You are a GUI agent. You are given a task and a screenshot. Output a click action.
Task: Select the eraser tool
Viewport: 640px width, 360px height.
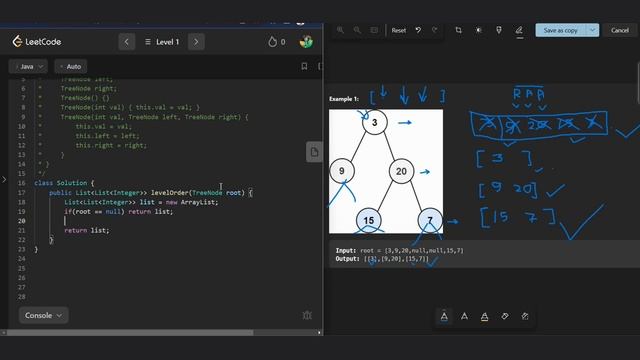point(505,316)
